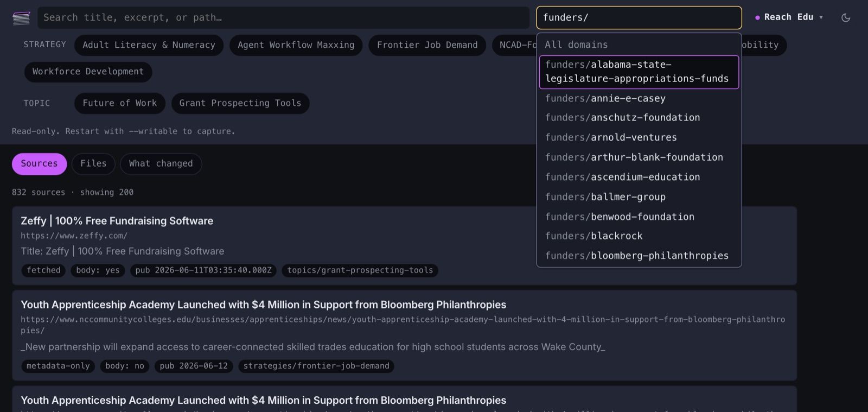Choose funders/alabama-state-legislature-appropriations-funds option
This screenshot has height=412, width=868.
pos(639,72)
